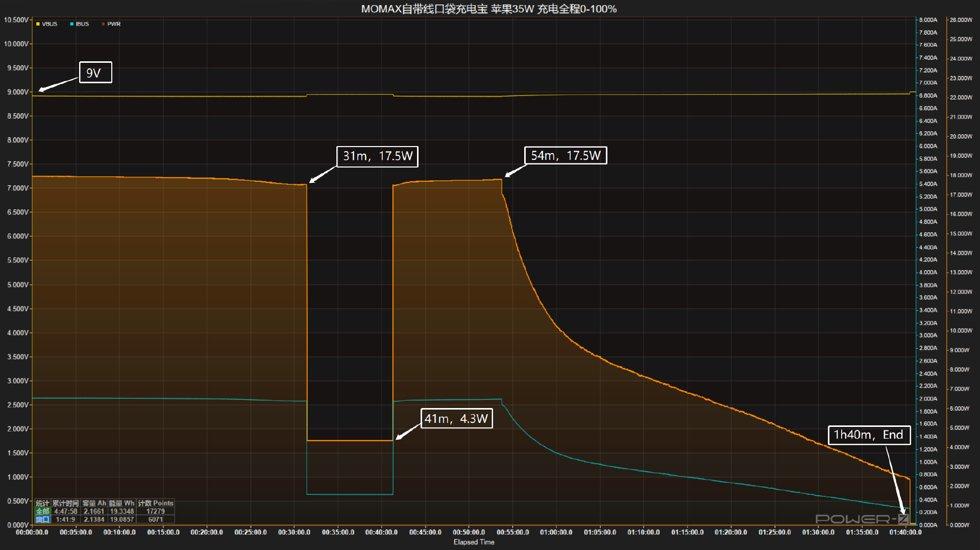980x550 pixels.
Task: Click the 统计 table header cell
Action: (x=42, y=503)
